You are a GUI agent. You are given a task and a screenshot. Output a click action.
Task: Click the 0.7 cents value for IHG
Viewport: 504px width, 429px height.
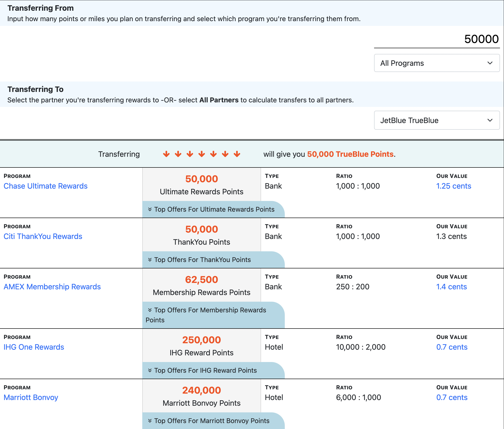point(452,347)
